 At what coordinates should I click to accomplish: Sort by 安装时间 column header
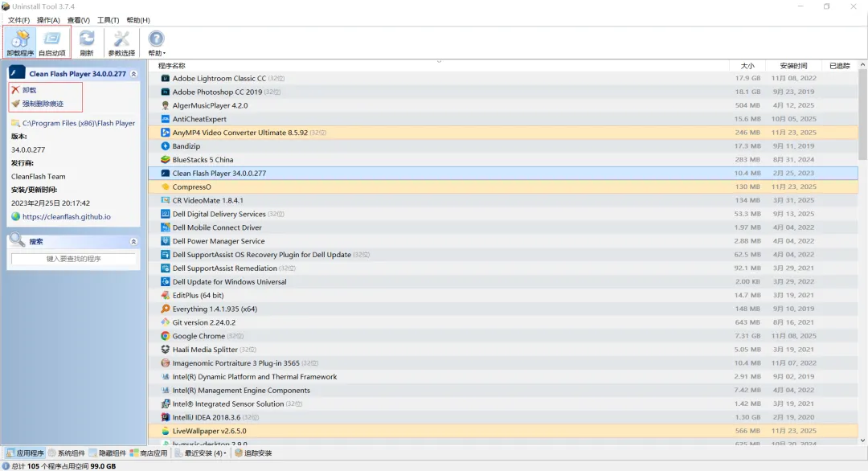793,66
